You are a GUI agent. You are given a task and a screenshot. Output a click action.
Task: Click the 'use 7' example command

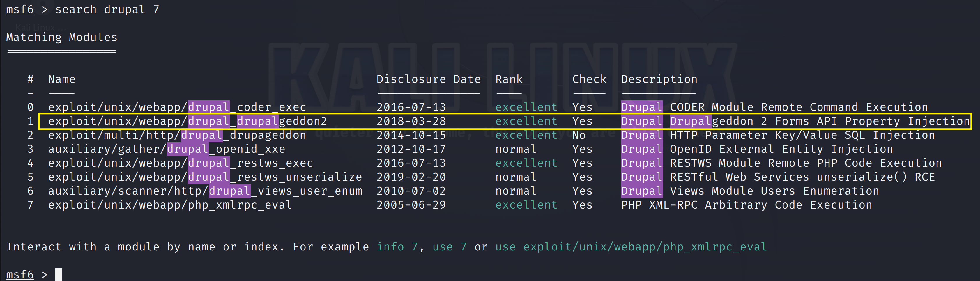(449, 247)
